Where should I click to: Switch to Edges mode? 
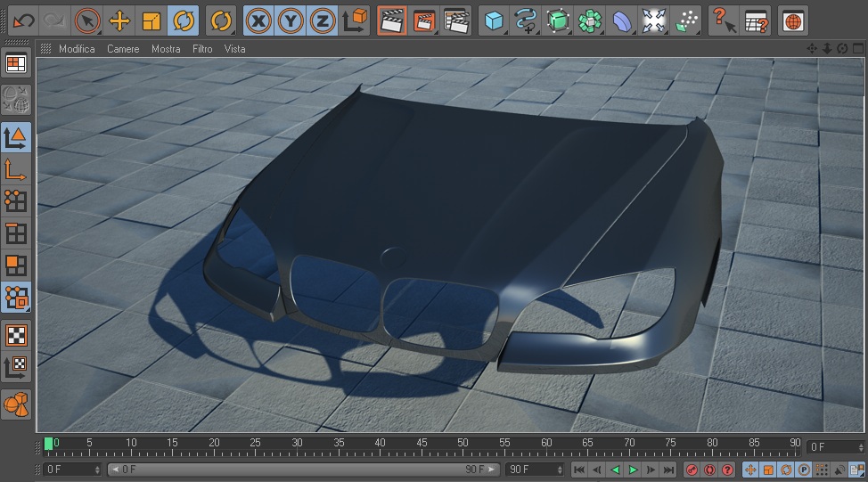click(16, 233)
